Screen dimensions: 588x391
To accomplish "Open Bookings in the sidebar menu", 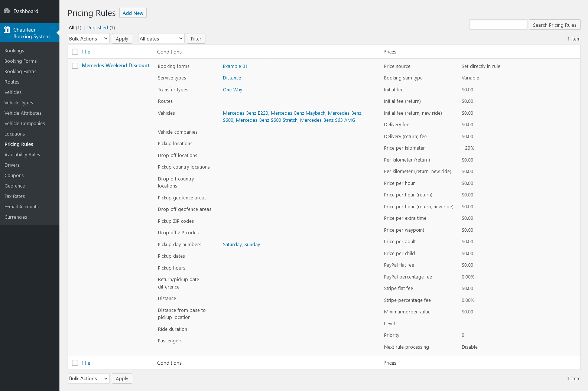I will 14,51.
